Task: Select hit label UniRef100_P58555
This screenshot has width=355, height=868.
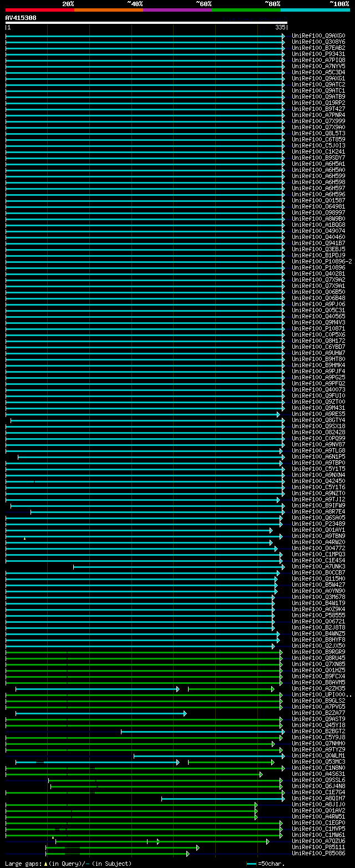Action: coord(318,616)
